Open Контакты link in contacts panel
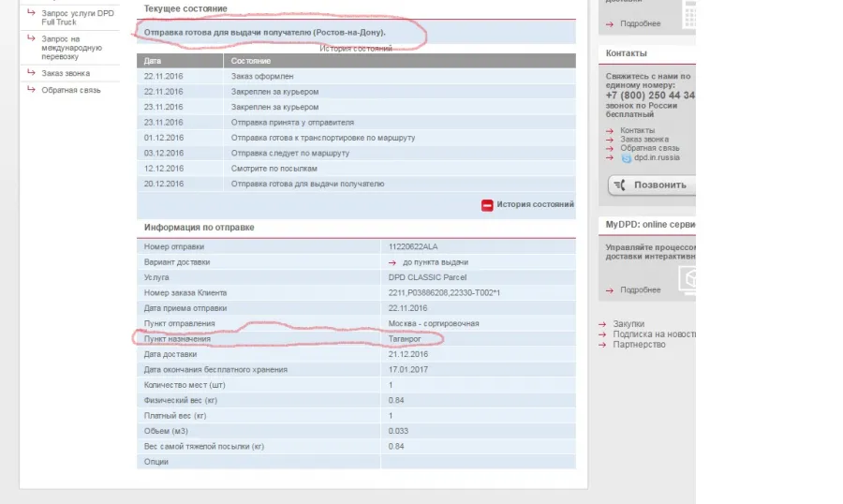Viewport: 843px width, 504px height. click(638, 130)
